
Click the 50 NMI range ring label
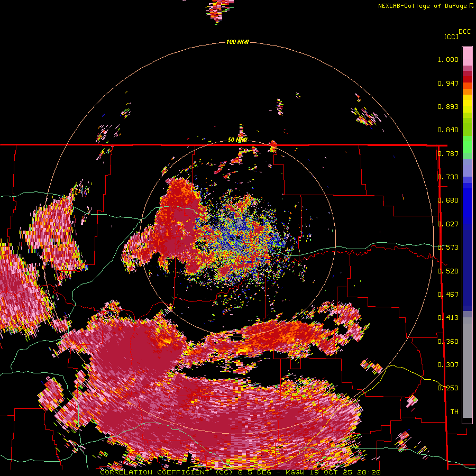click(x=237, y=140)
